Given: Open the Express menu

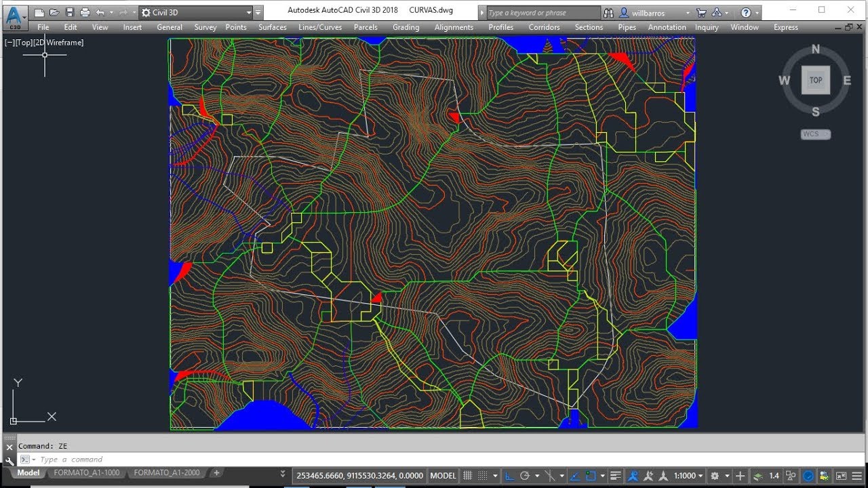Looking at the screenshot, I should [x=786, y=27].
